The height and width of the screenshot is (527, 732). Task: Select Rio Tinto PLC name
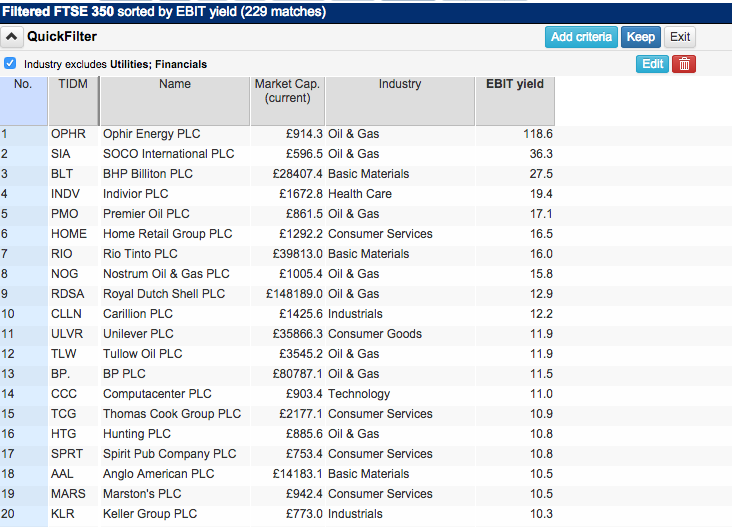click(141, 254)
